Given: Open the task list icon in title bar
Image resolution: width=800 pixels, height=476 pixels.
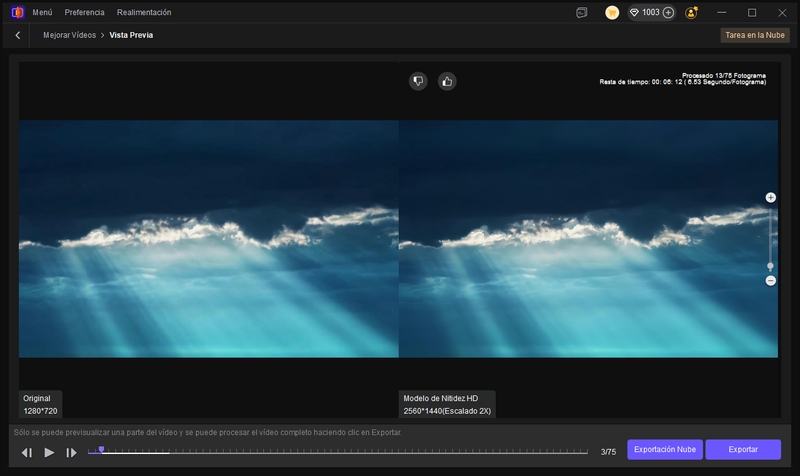Looking at the screenshot, I should click(x=582, y=13).
